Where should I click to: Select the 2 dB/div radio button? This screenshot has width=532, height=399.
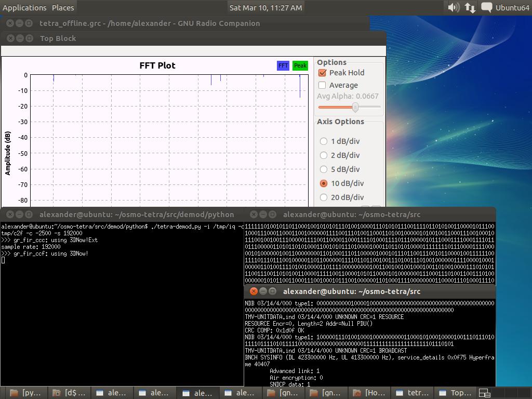tap(324, 155)
